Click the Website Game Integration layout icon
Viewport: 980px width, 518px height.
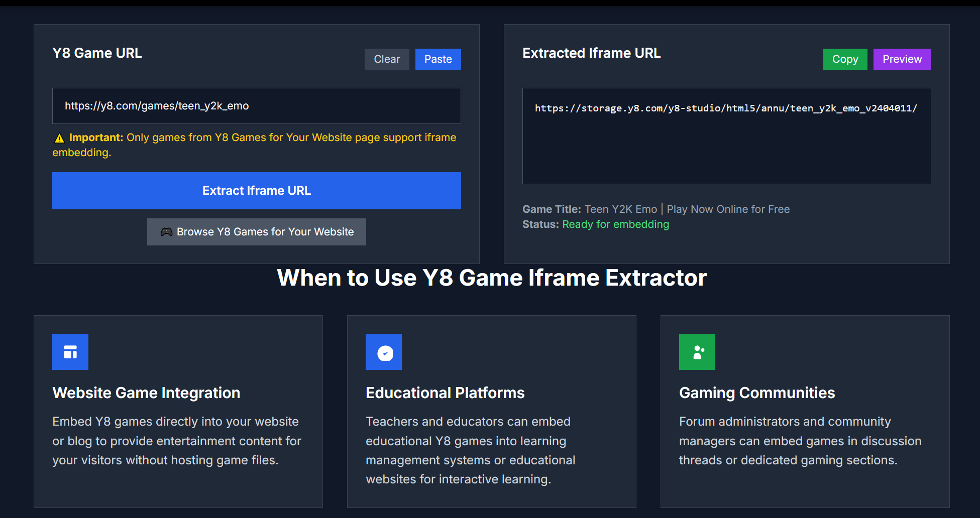[x=70, y=352]
